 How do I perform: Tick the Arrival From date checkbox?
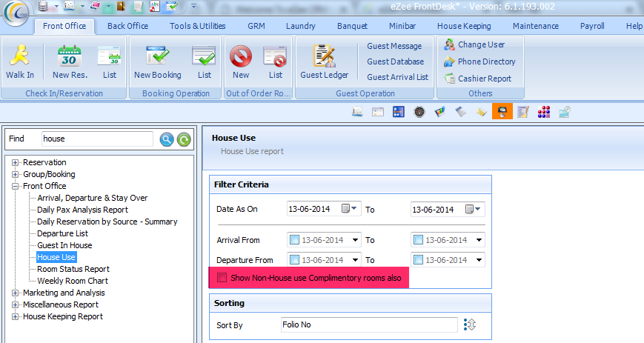tap(294, 239)
